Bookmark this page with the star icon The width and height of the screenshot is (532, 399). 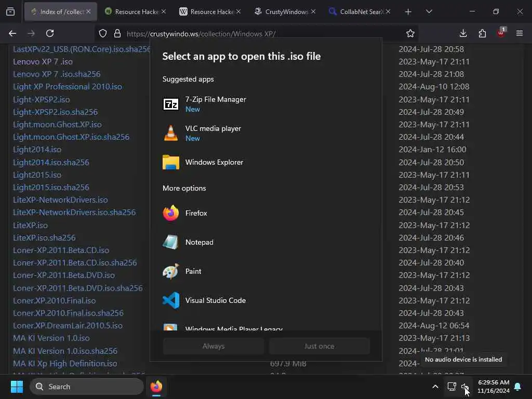(x=410, y=33)
